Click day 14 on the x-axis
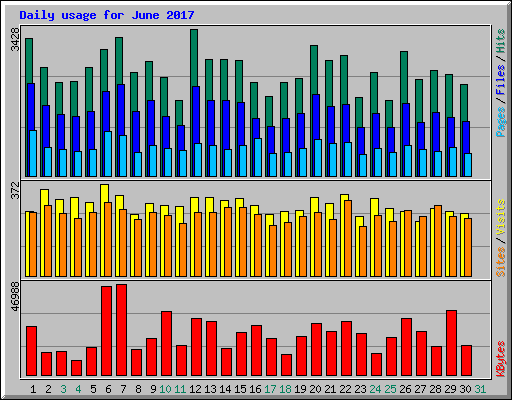 click(225, 389)
